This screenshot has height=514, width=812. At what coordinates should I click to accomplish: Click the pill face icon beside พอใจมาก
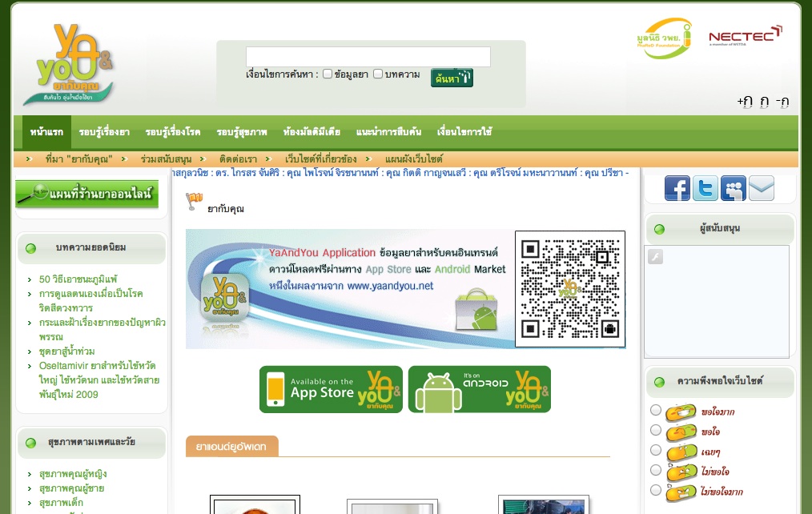click(x=681, y=412)
